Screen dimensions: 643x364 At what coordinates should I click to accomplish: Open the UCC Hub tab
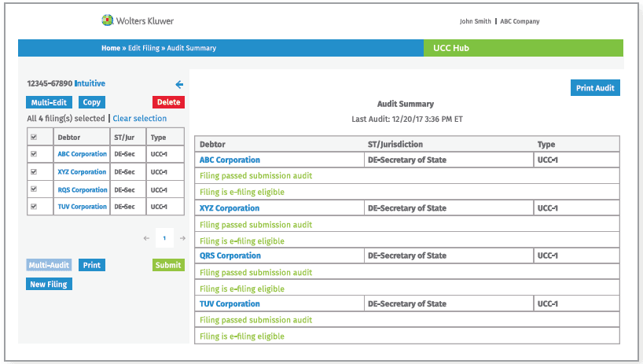[x=523, y=48]
